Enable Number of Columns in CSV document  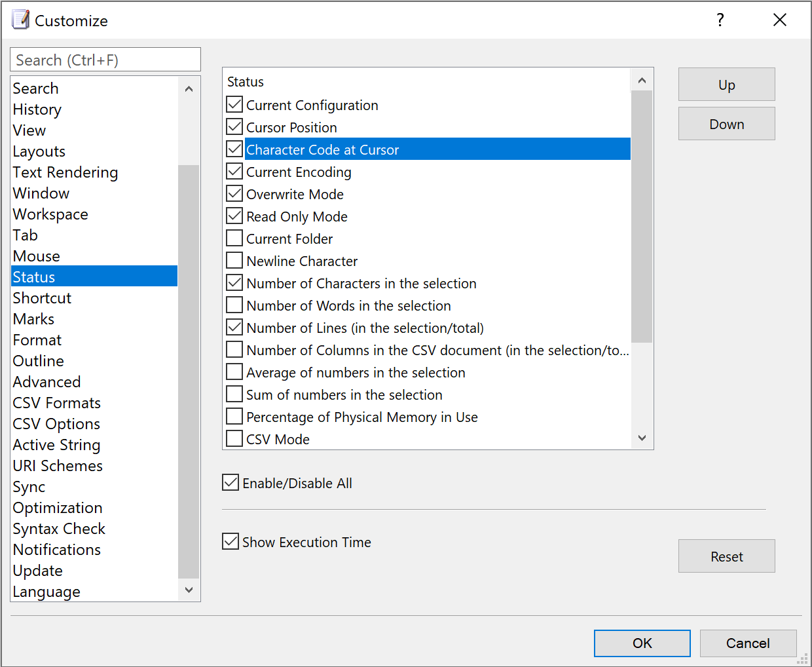coord(234,349)
